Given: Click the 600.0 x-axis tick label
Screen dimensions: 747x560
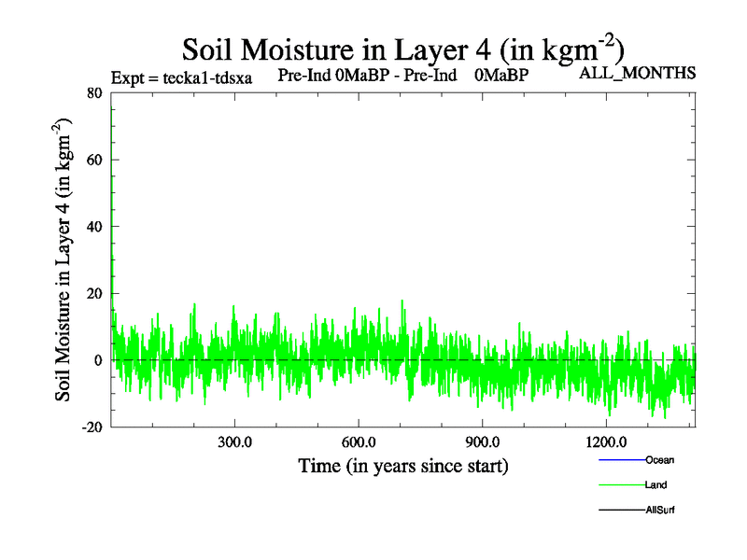Looking at the screenshot, I should click(x=358, y=441).
